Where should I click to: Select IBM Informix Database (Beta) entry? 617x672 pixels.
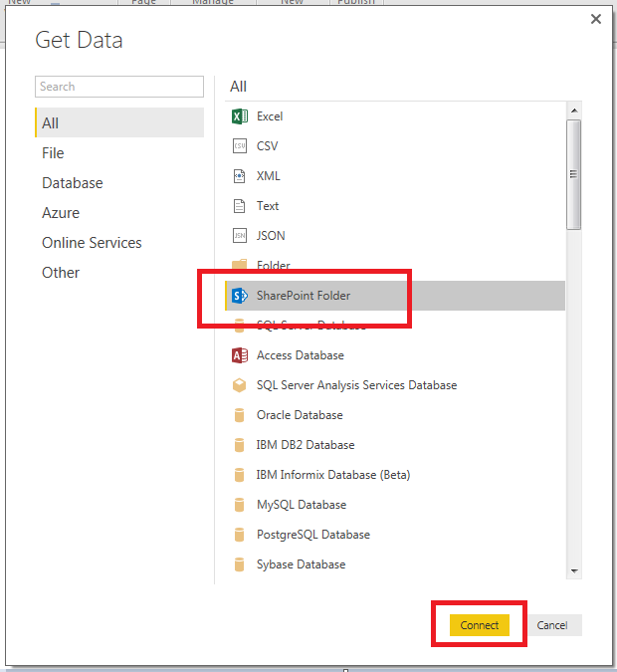coord(395,475)
